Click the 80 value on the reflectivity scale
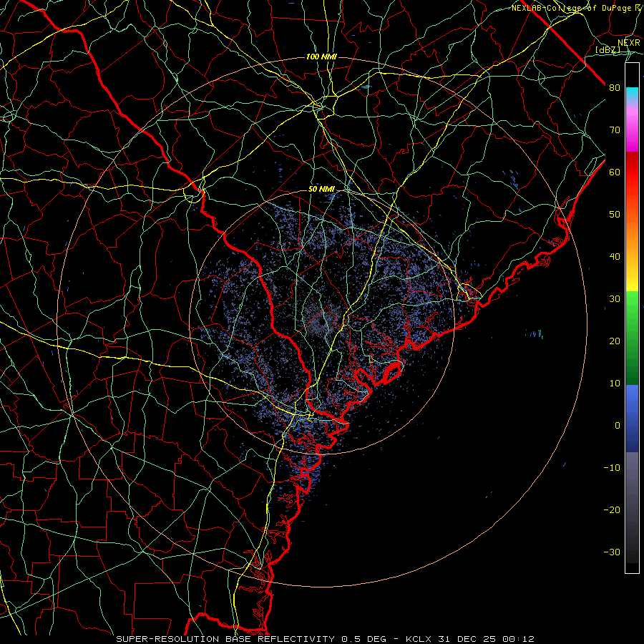The width and height of the screenshot is (644, 644). coord(615,88)
